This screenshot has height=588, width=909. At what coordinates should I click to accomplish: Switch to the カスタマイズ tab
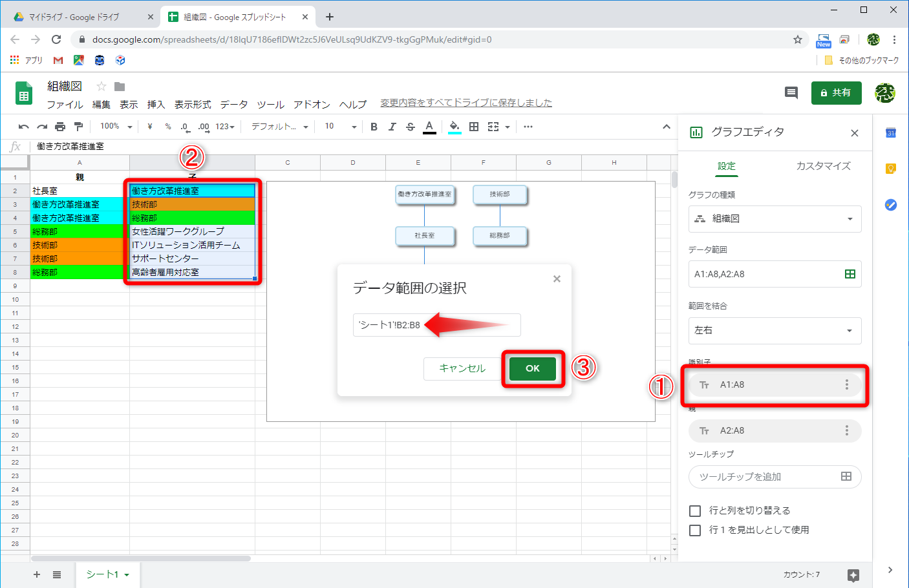pos(823,166)
